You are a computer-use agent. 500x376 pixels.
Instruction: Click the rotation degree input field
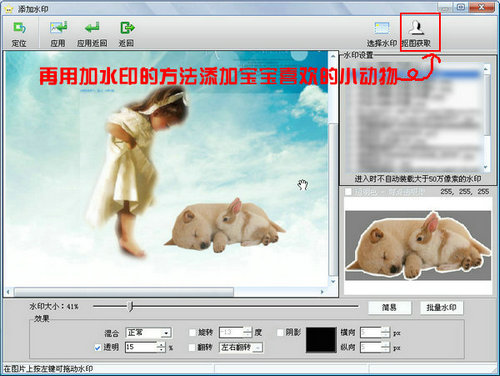(x=232, y=332)
